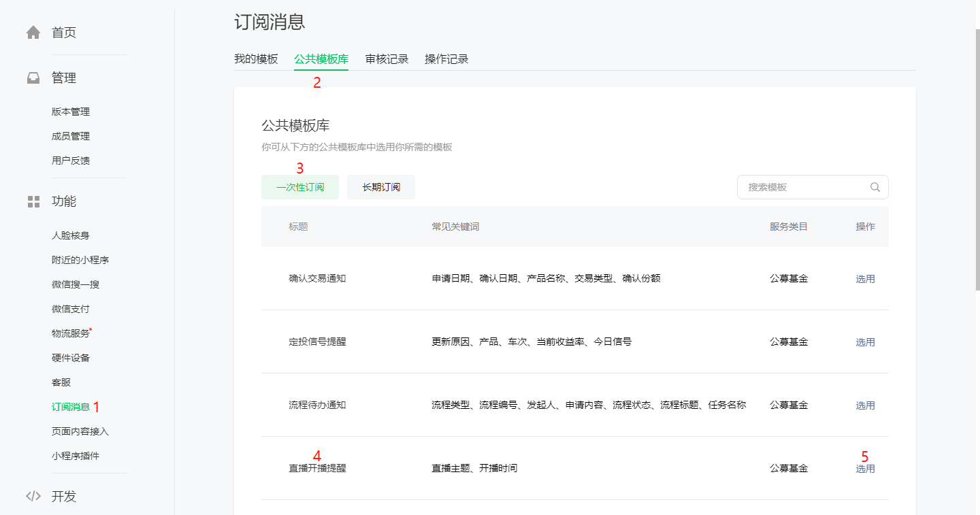Focus the 搜索模板 search field
The height and width of the screenshot is (515, 980).
coord(813,187)
